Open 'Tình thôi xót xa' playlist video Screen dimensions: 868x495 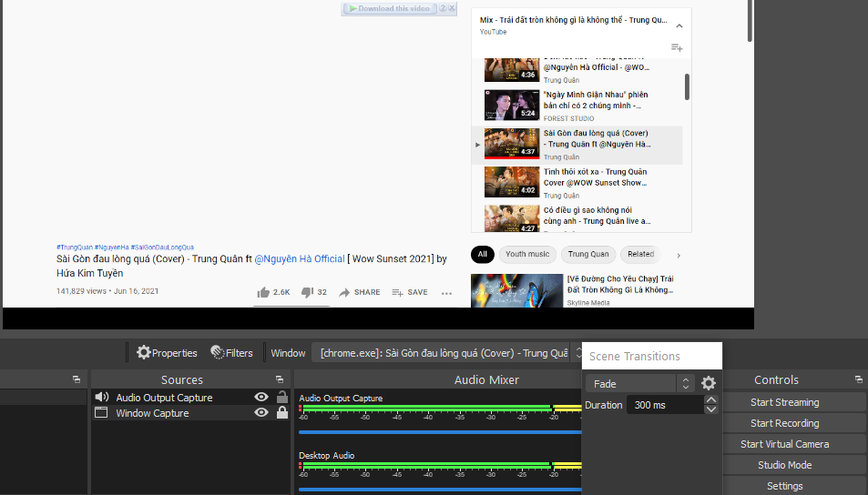[577, 183]
